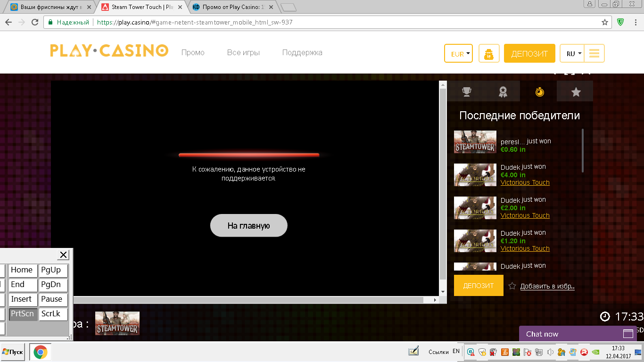Click the EN language indicator on taskbar
Screen dimensions: 644x362
[456, 351]
